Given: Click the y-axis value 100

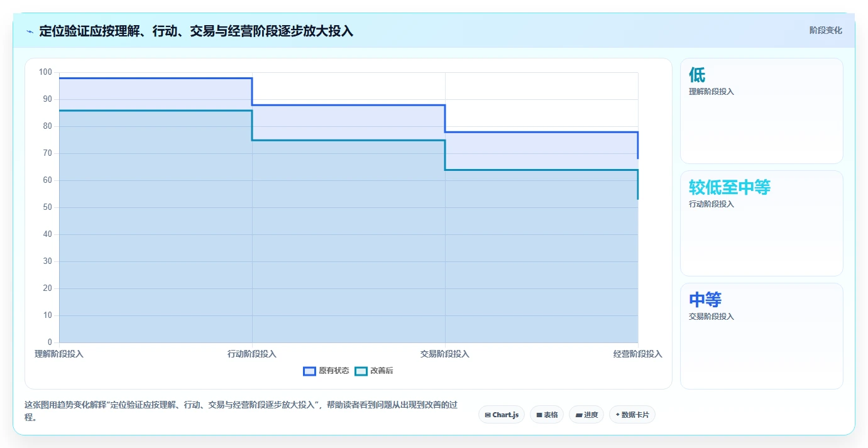Looking at the screenshot, I should (x=45, y=72).
